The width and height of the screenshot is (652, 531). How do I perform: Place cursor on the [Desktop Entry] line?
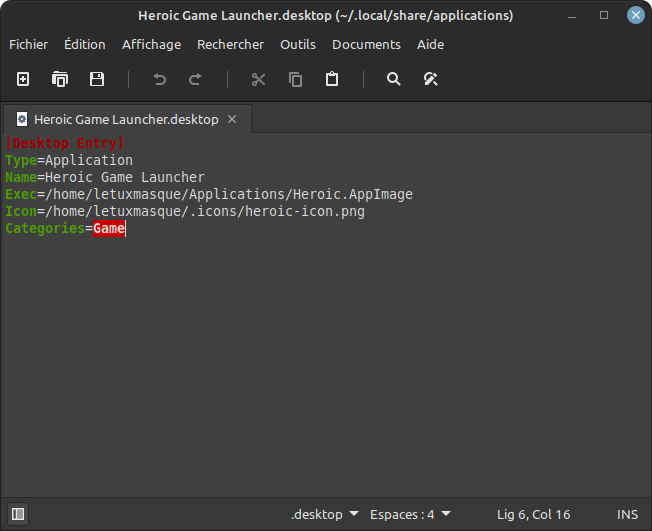(65, 143)
